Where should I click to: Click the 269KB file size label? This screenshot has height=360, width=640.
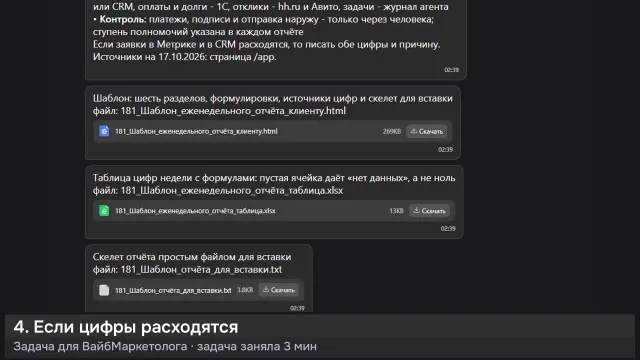pyautogui.click(x=391, y=131)
